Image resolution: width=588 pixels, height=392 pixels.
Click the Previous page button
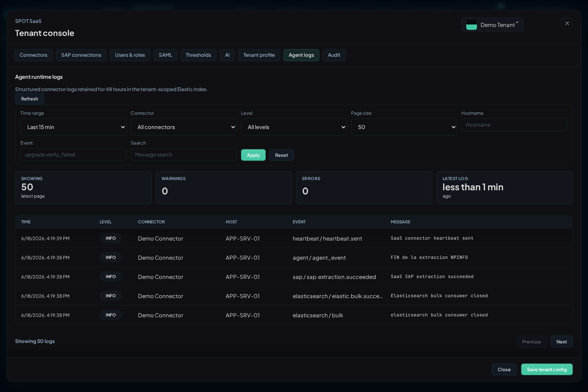(531, 342)
